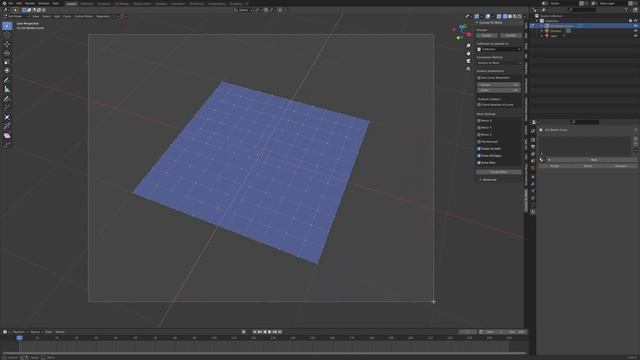Click the Deselect button
The height and width of the screenshot is (360, 640).
coord(621,166)
